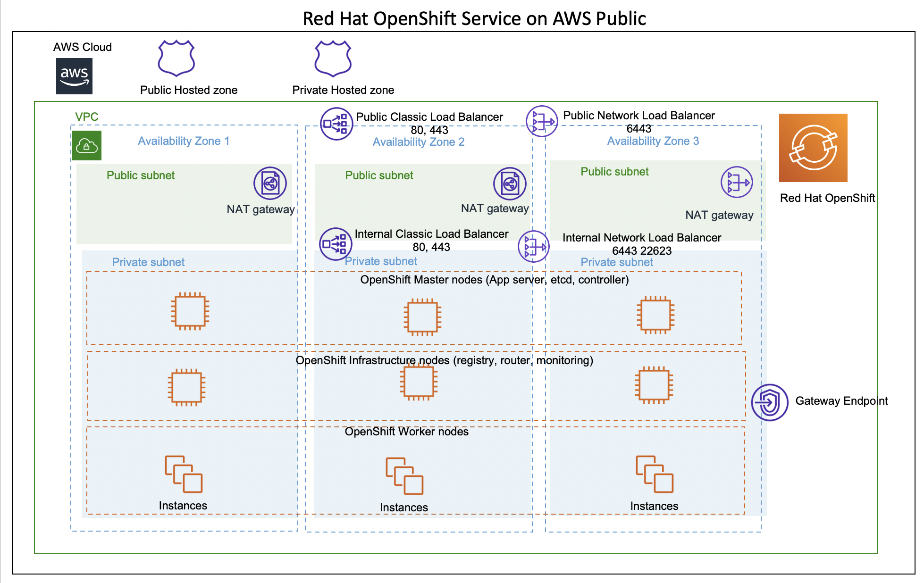Click the Internal Network Load Balancer icon
The width and height of the screenshot is (924, 583).
point(534,246)
